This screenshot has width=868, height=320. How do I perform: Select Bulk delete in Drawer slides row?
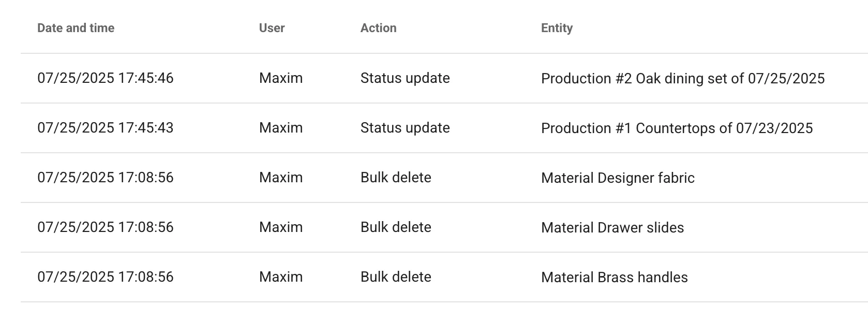[396, 227]
